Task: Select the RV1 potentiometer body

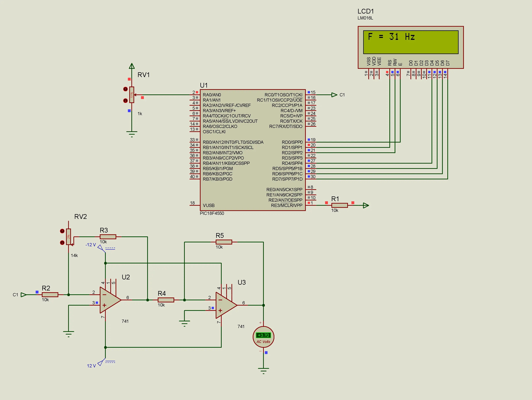Action: [x=132, y=95]
